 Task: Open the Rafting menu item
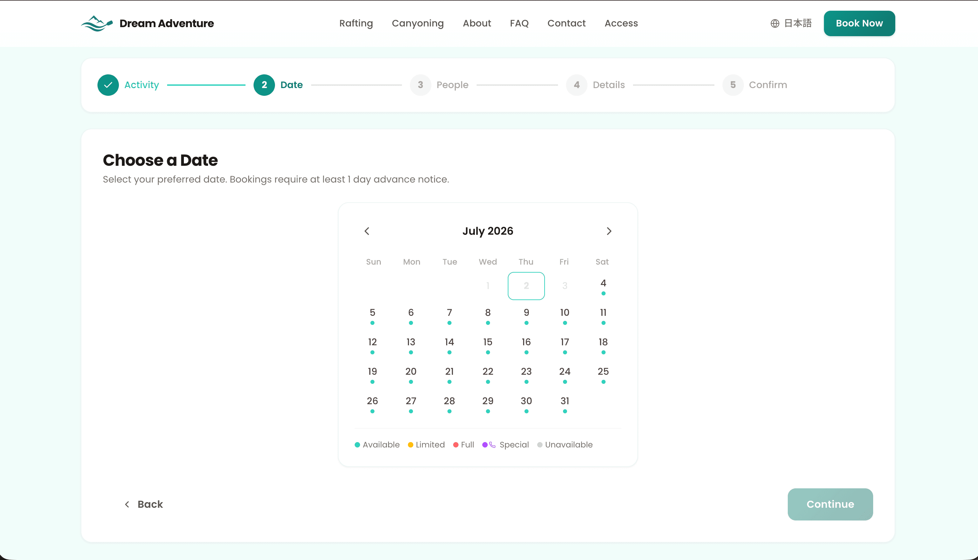pos(356,23)
